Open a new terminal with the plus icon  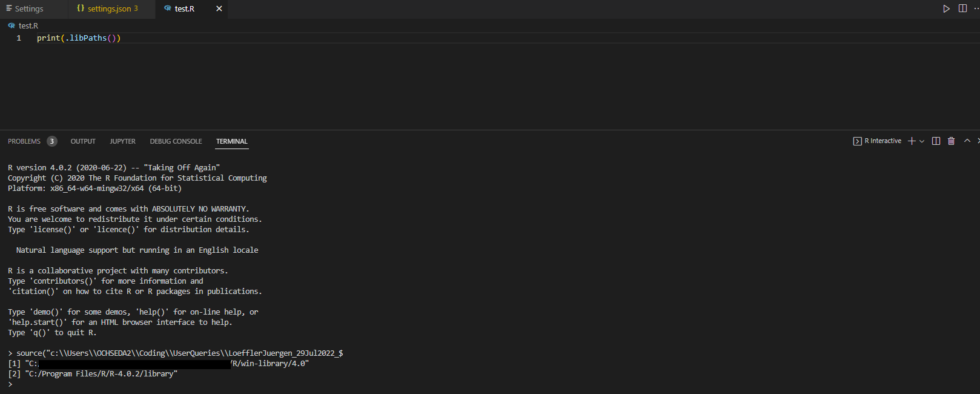(x=910, y=140)
